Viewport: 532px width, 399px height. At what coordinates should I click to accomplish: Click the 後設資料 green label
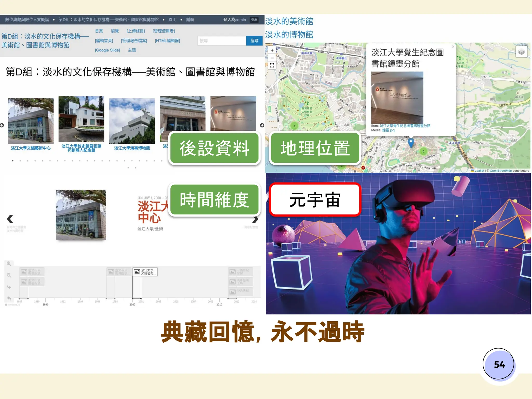tap(214, 148)
